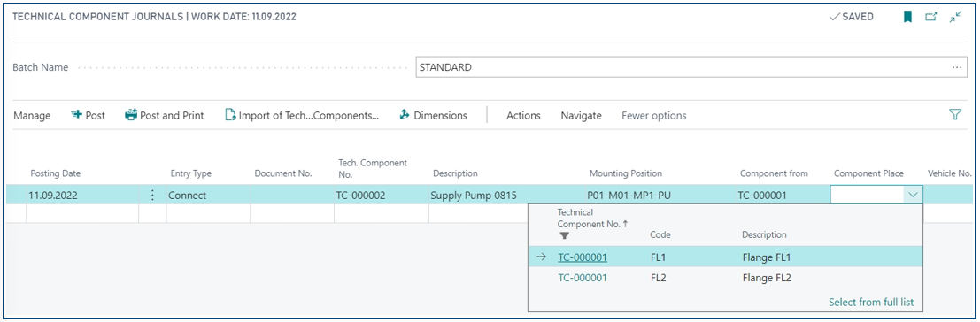Open the Navigate menu
The height and width of the screenshot is (322, 980).
pos(582,116)
